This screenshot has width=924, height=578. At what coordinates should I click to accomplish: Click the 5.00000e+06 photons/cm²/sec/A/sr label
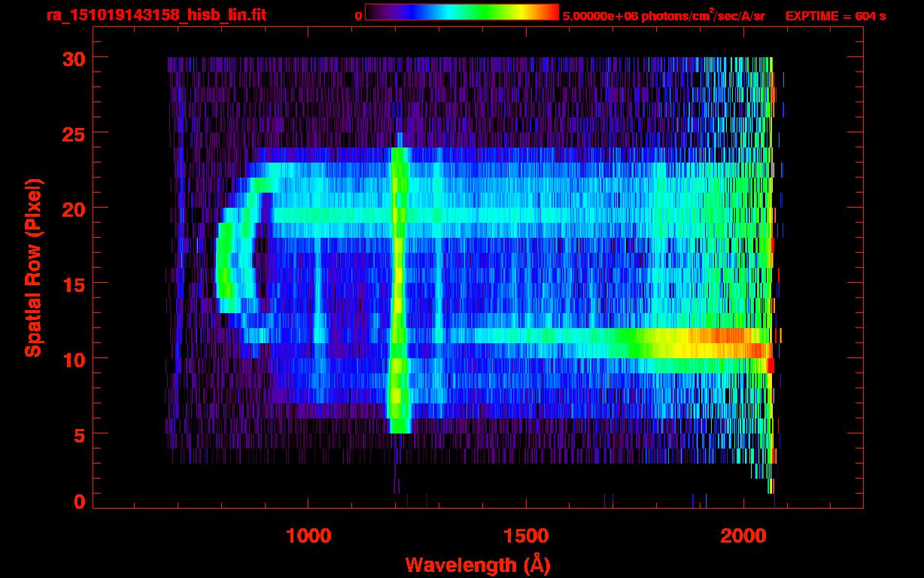pos(664,15)
